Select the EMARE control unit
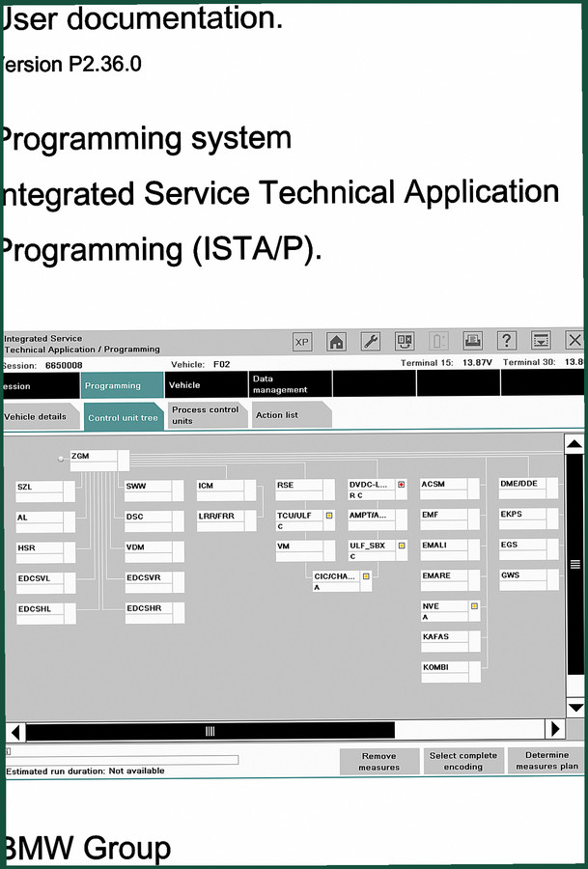 point(451,581)
